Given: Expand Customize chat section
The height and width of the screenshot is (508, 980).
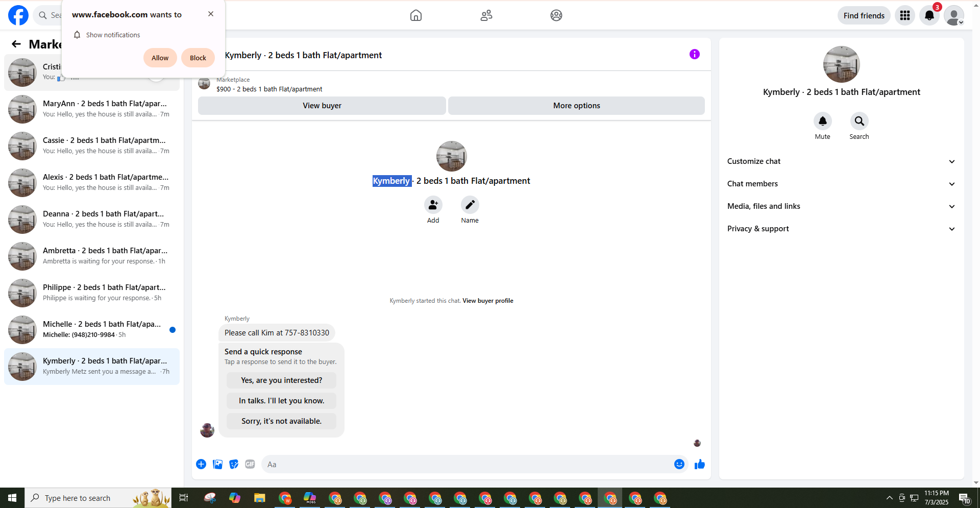Looking at the screenshot, I should 842,161.
